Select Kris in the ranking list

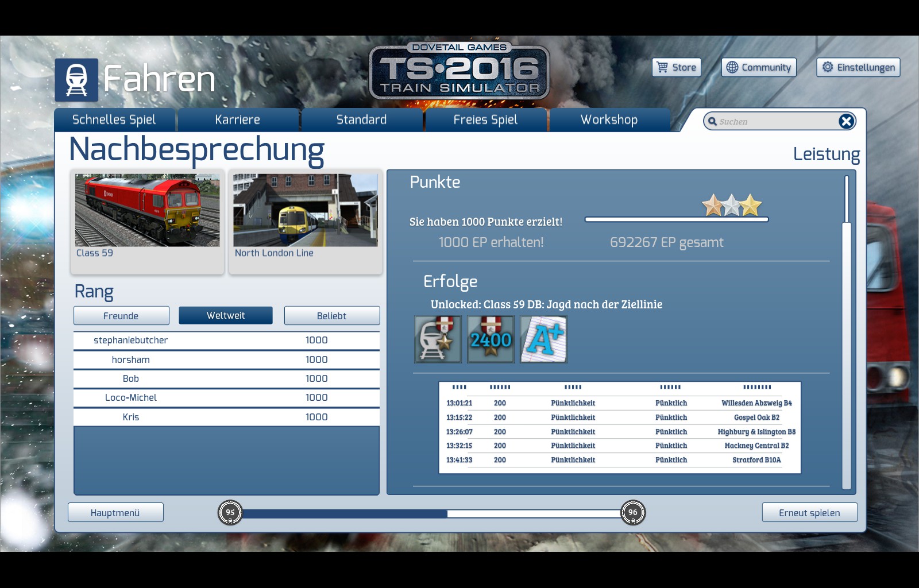(x=226, y=417)
